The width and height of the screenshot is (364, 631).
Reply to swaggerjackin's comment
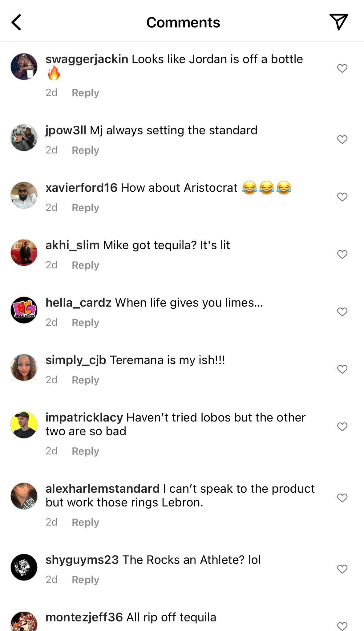85,93
